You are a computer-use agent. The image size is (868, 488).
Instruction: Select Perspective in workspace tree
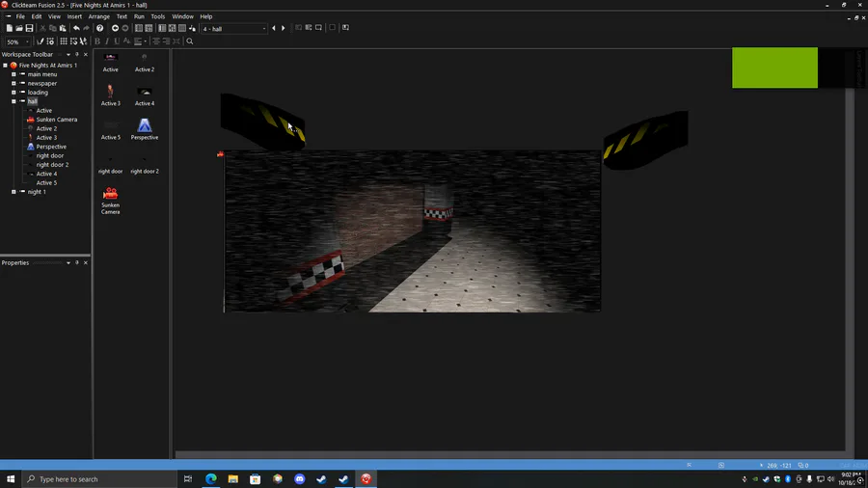pyautogui.click(x=51, y=147)
